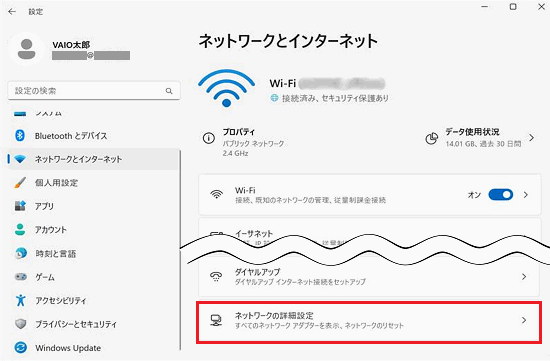Screen dimensions: 550x361
Task: Maximize the 設定 window
Action: [x=513, y=7]
